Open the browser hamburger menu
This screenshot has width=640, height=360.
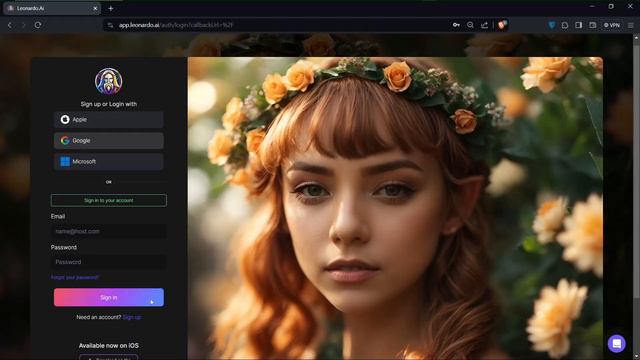coord(631,25)
